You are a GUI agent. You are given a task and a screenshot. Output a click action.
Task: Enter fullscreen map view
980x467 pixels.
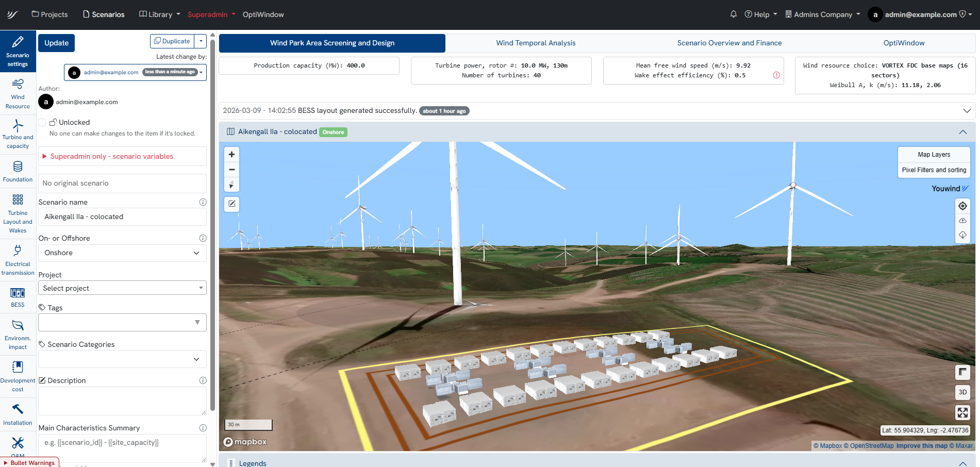coord(962,412)
